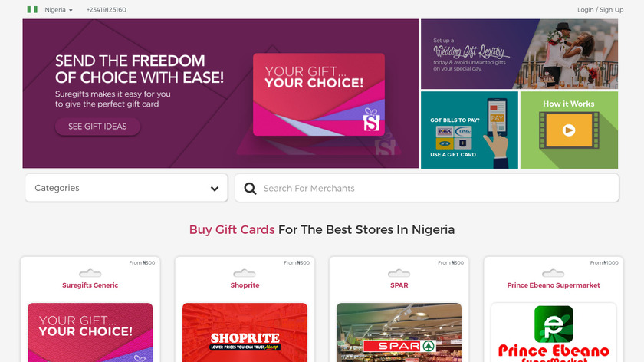The image size is (644, 362).
Task: Click the phone number +23419125160
Action: pyautogui.click(x=107, y=9)
